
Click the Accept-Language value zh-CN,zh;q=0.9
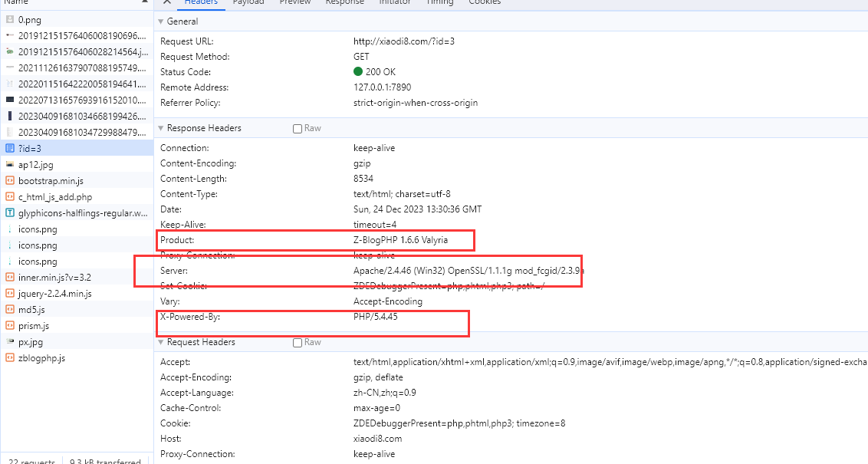coord(385,393)
